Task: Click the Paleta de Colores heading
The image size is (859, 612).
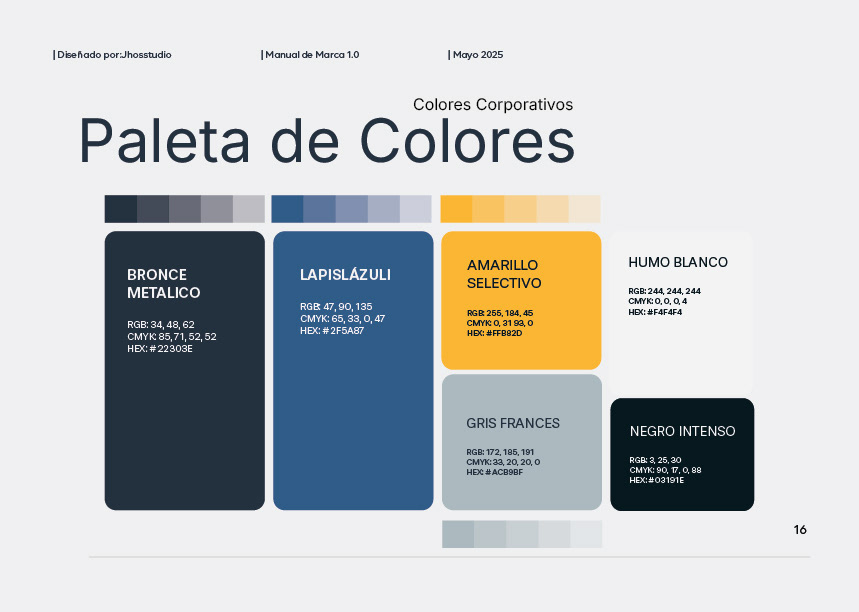Action: point(327,141)
